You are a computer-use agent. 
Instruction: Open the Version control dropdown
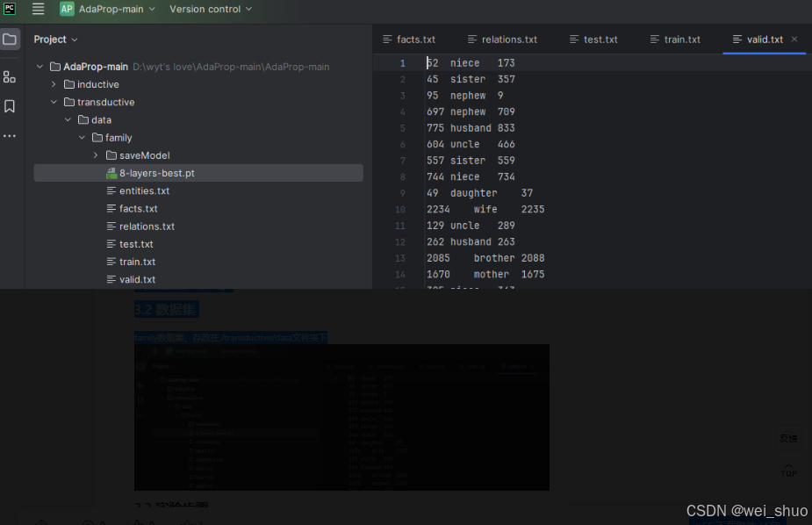tap(211, 9)
